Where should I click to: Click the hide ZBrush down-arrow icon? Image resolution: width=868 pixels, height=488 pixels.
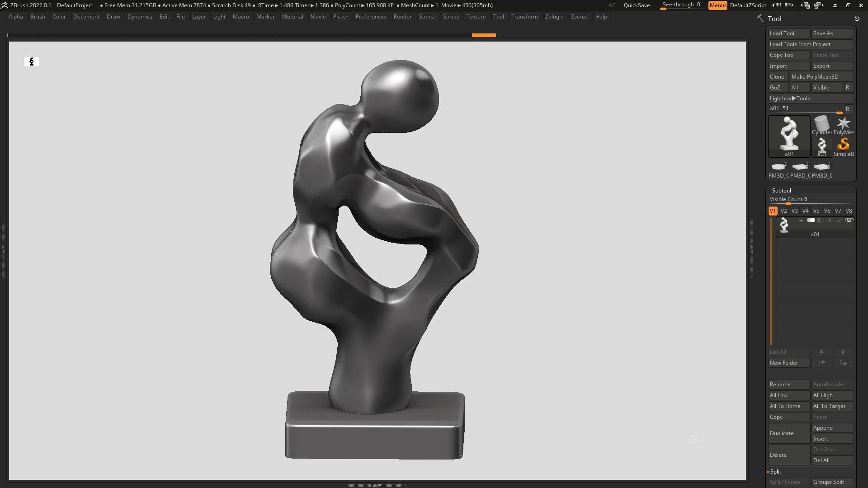point(835,5)
